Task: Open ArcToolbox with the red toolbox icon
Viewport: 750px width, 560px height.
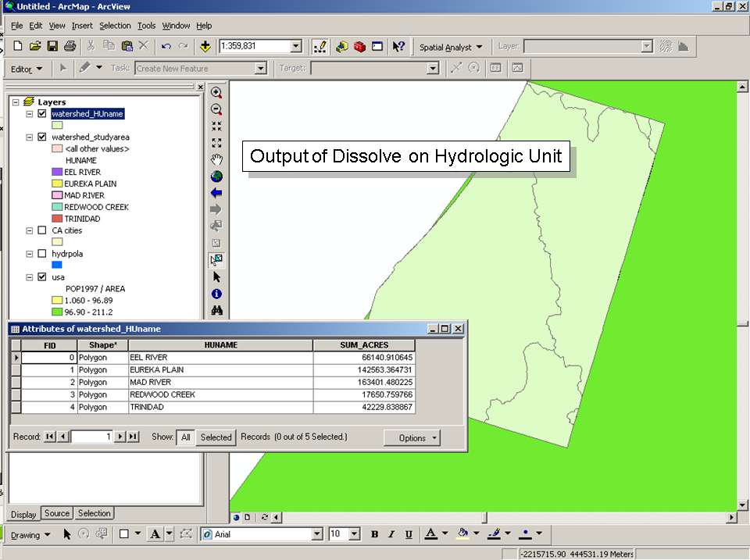Action: (x=359, y=46)
